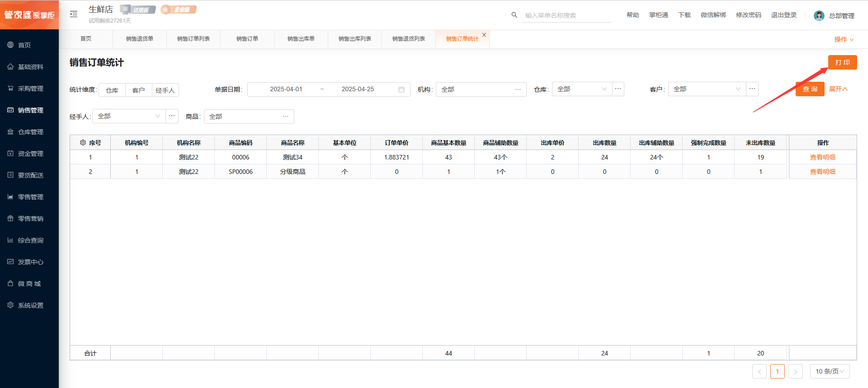Select 仓库 statistics dimension

point(112,90)
